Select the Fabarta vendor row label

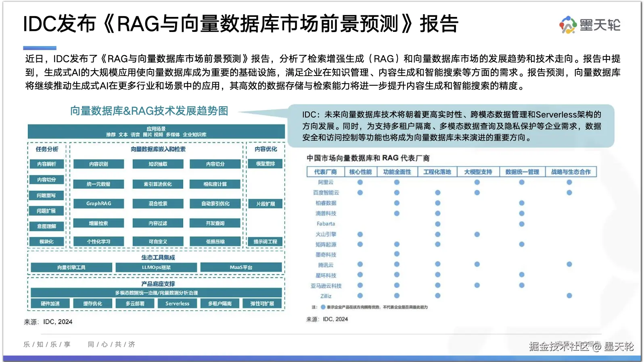click(x=326, y=224)
